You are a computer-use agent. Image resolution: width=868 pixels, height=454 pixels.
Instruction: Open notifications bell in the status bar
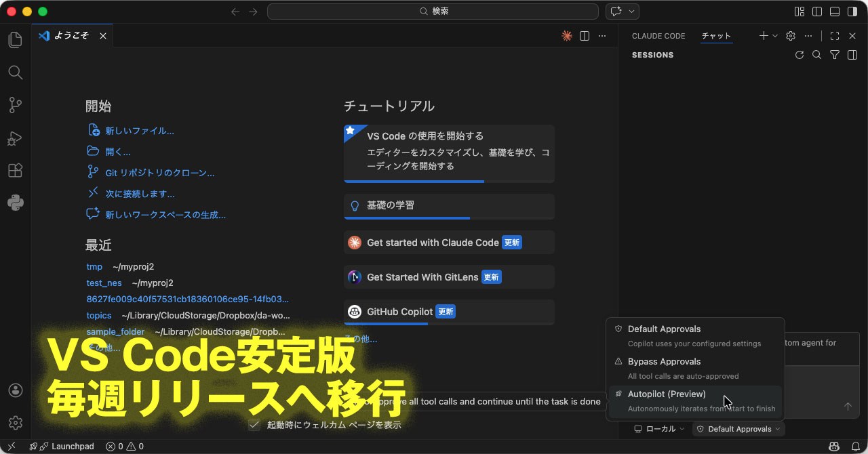[x=855, y=447]
